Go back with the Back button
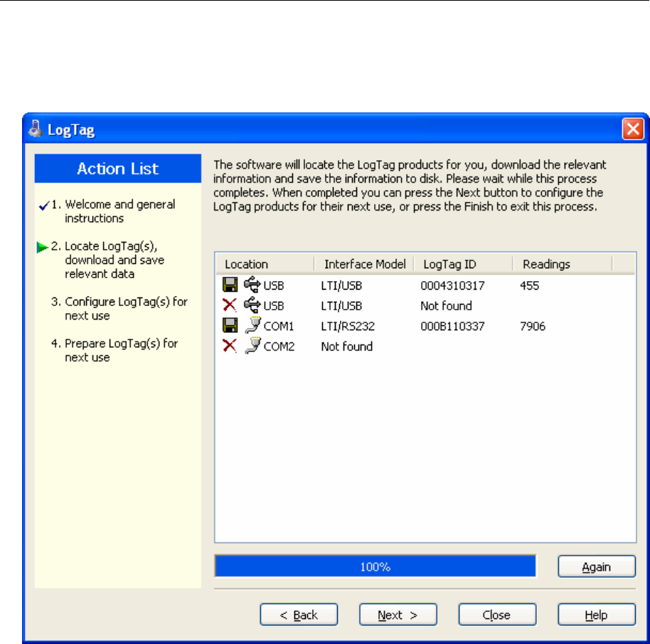The width and height of the screenshot is (650, 644). (299, 615)
